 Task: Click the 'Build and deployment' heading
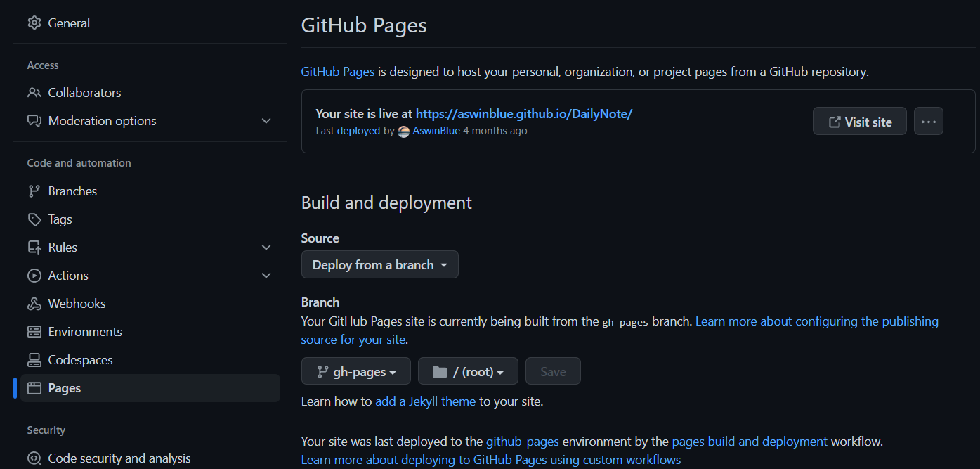click(386, 203)
